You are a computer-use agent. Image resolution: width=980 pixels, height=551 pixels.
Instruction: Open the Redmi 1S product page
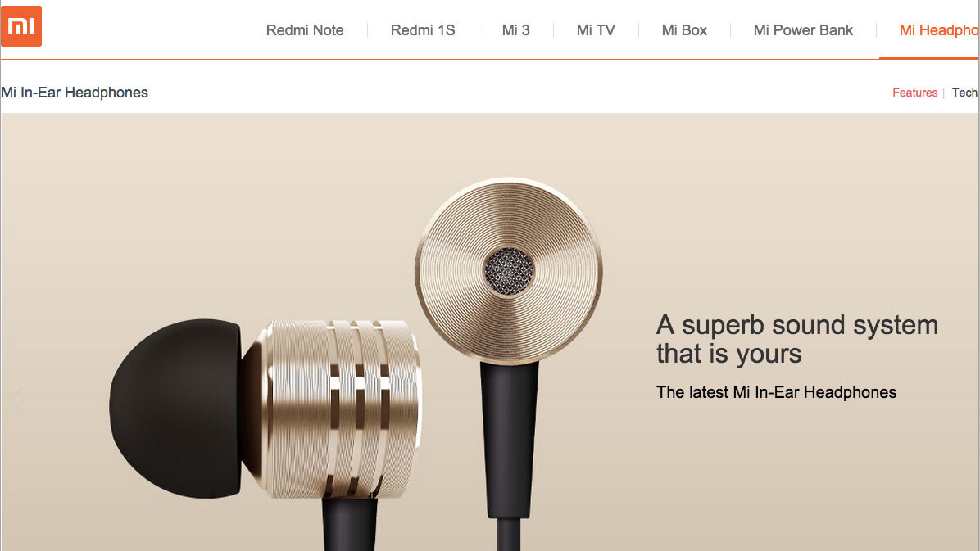(x=423, y=30)
